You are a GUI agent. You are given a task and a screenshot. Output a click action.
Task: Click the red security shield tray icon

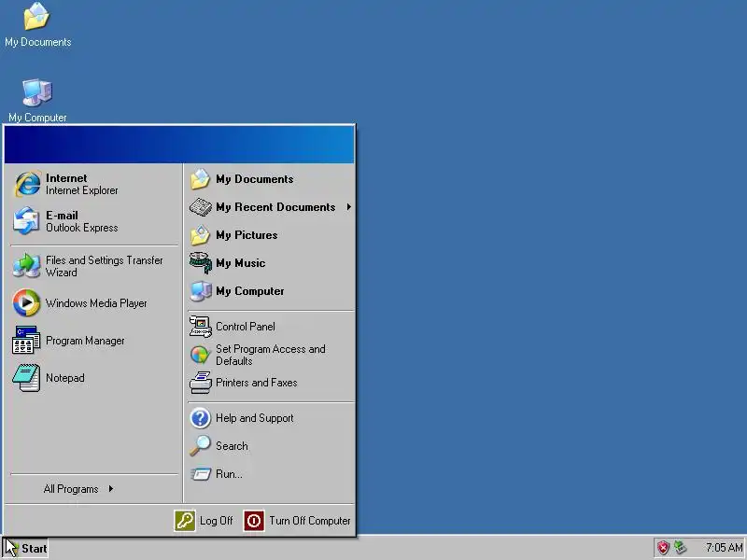coord(663,548)
